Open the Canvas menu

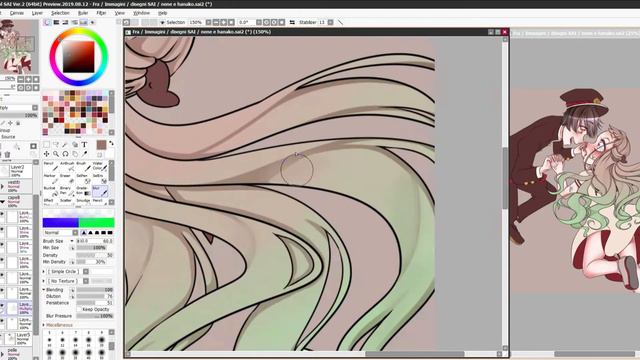click(x=17, y=13)
